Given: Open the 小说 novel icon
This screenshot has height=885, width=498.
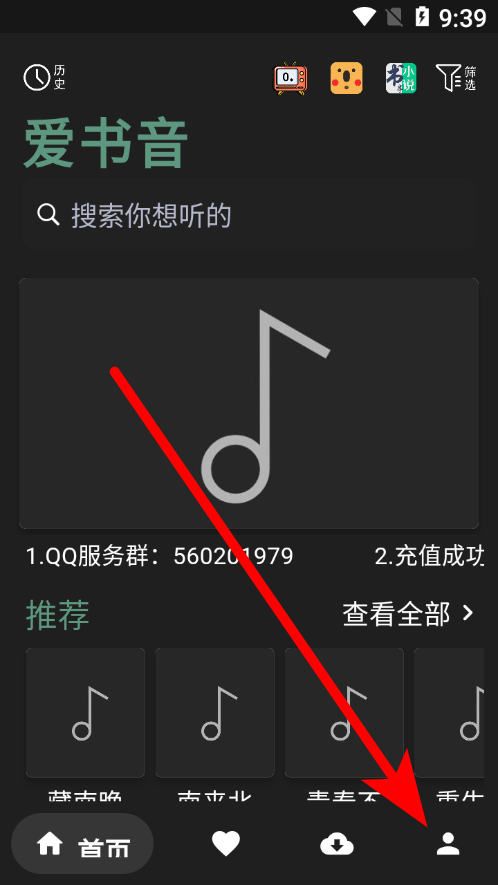Looking at the screenshot, I should [x=401, y=78].
